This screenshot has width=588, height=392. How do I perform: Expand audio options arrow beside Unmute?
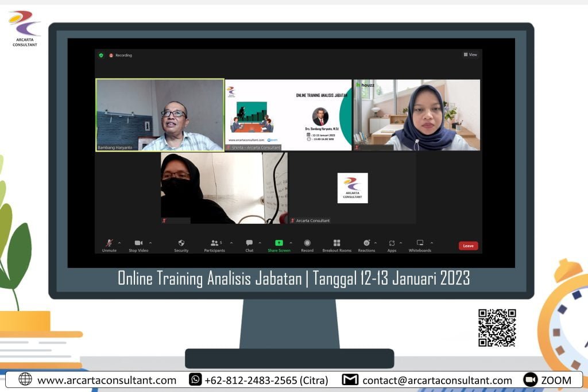pos(119,242)
